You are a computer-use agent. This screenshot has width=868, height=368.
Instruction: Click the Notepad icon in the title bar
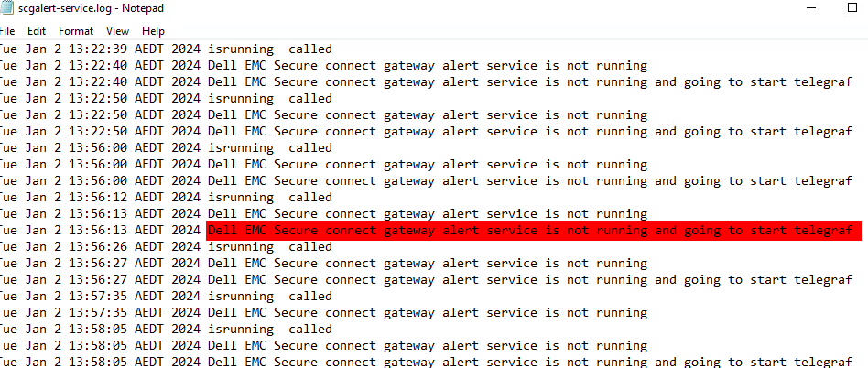(6, 8)
